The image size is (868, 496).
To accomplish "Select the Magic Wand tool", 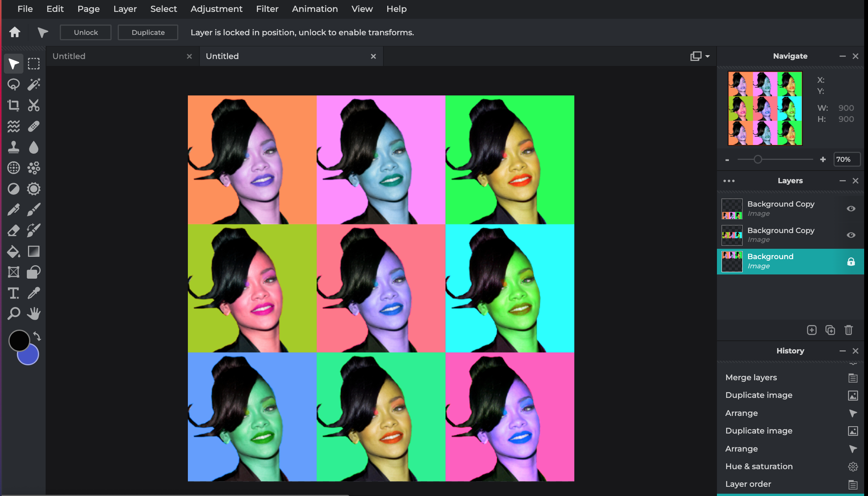I will coord(34,84).
